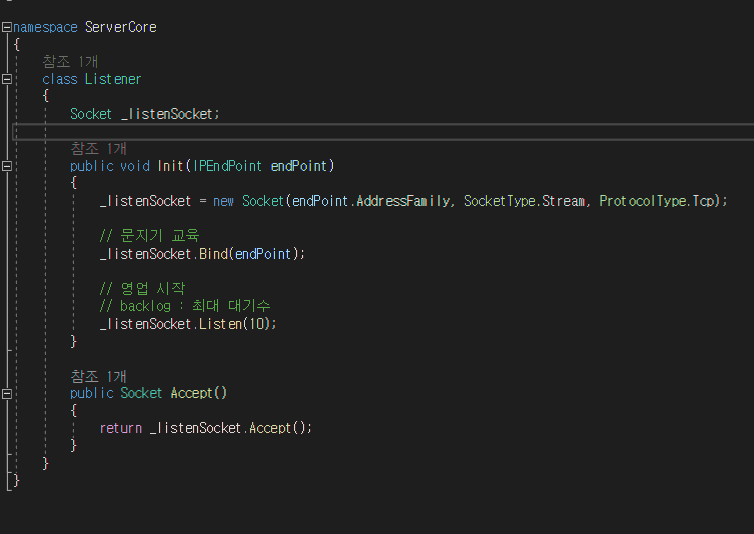
Task: Open references link above Accept method
Action: coord(99,376)
